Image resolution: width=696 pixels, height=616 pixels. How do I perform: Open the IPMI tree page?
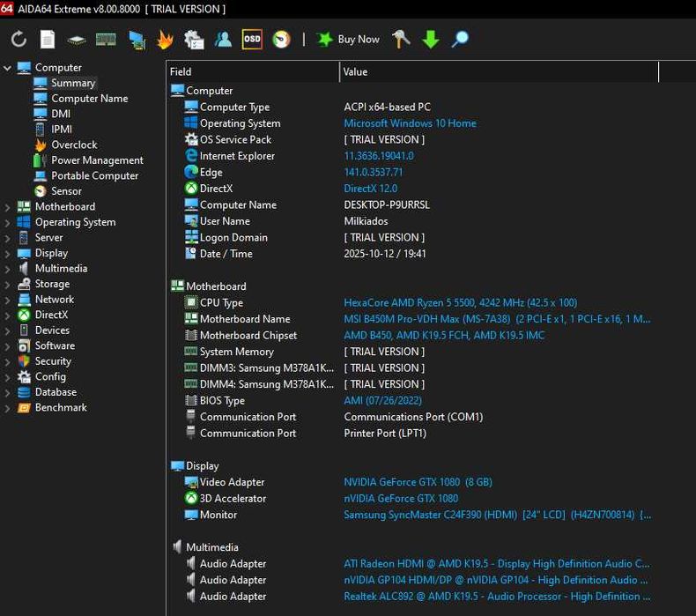tap(62, 130)
